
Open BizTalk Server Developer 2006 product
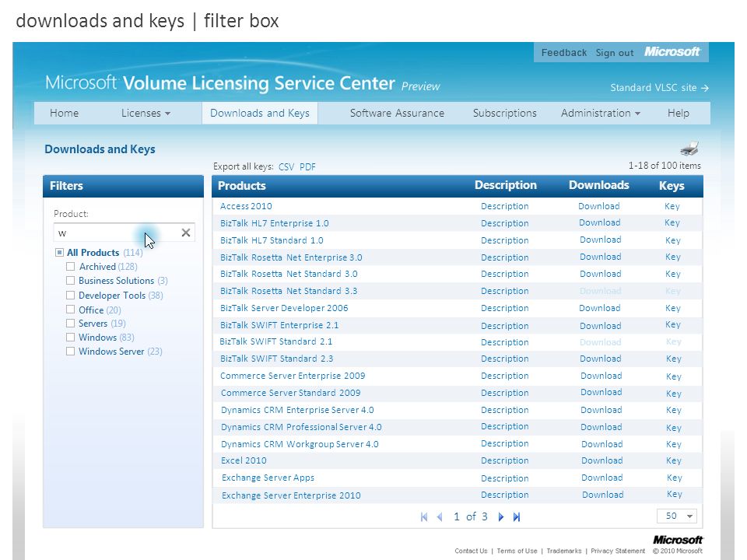click(284, 308)
